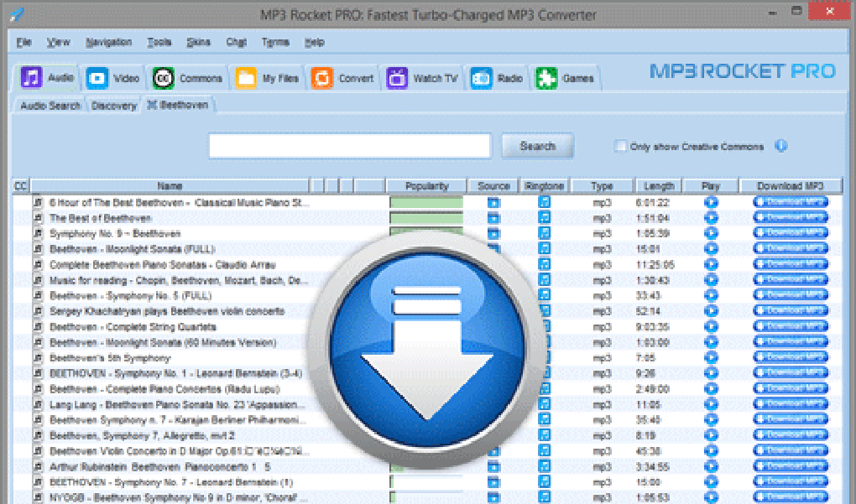Image resolution: width=856 pixels, height=504 pixels.
Task: Select the My Files folder icon
Action: [x=246, y=78]
